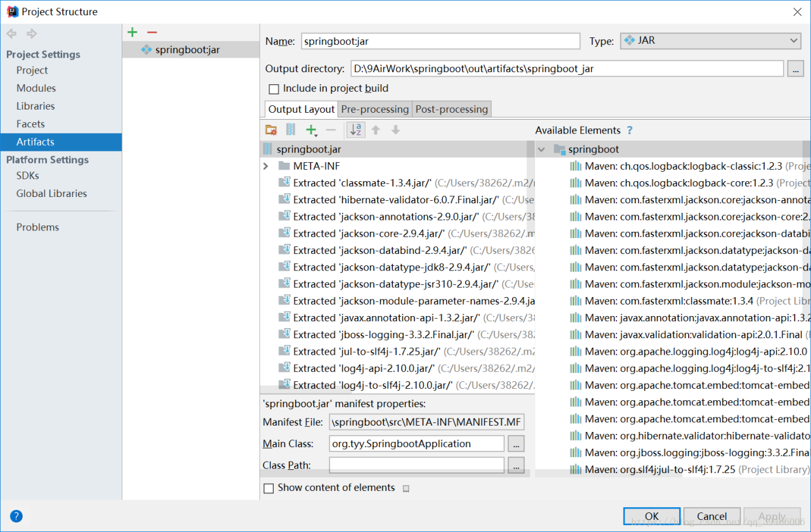Click the artifact Name text field
The height and width of the screenshot is (532, 811).
click(x=440, y=41)
